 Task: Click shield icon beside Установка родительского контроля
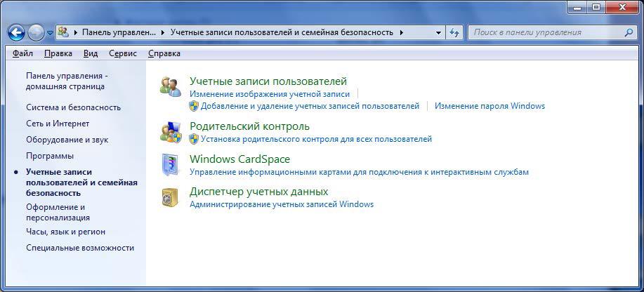[x=194, y=139]
